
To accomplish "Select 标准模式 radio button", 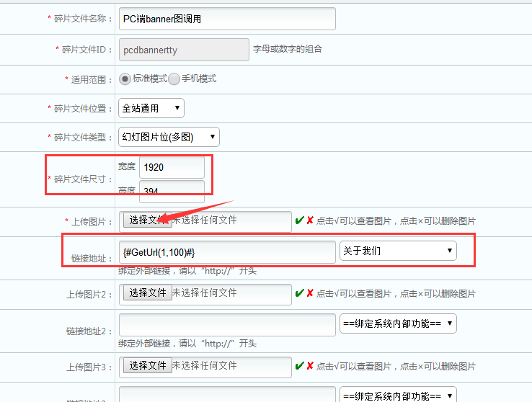I will (125, 79).
